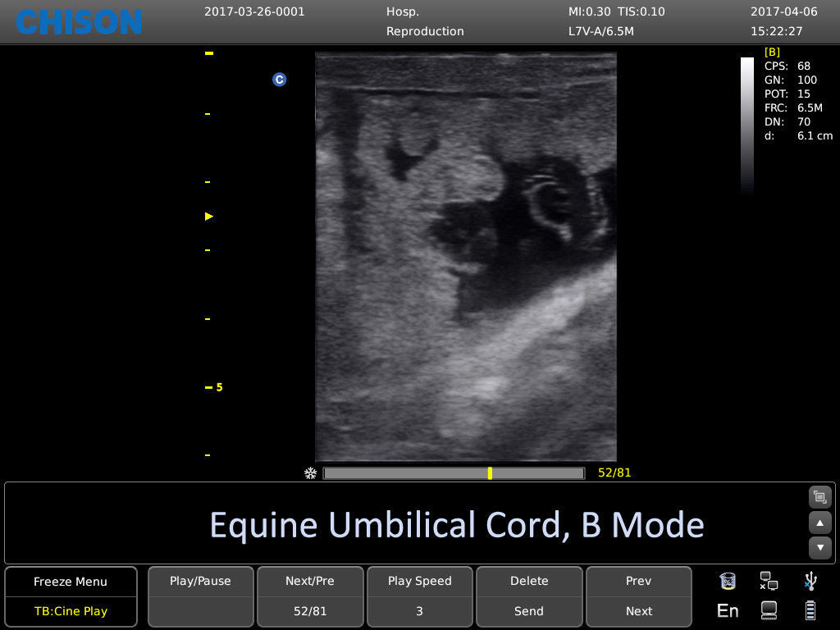The image size is (840, 630).
Task: Check the battery status icon
Action: pos(810,610)
